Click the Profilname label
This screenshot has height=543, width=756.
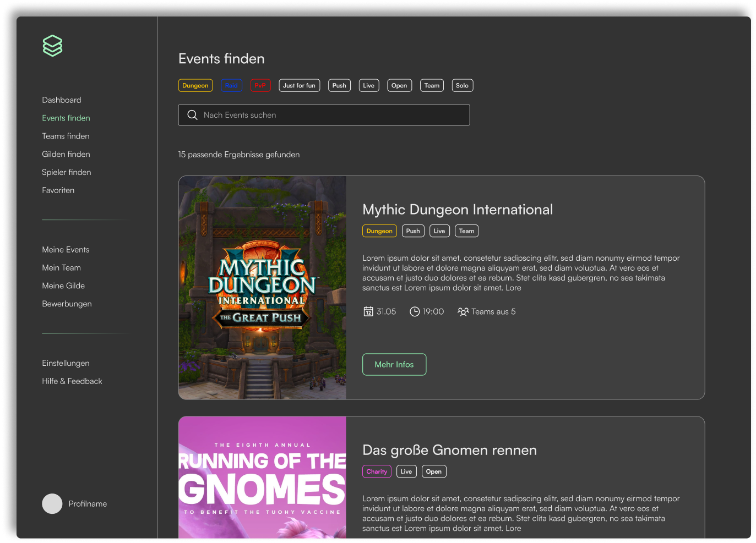88,504
